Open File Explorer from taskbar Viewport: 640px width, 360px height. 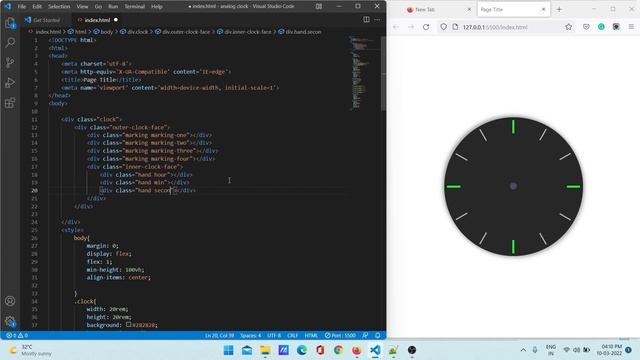pos(265,350)
